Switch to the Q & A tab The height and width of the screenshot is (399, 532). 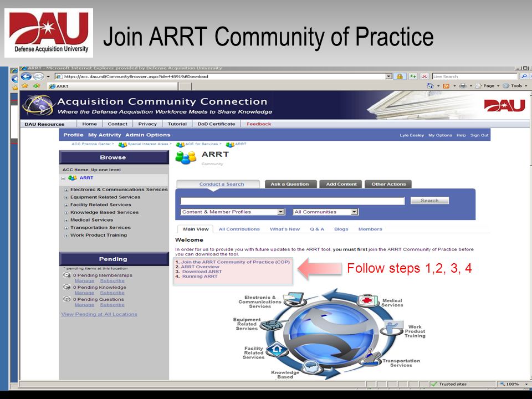(x=317, y=229)
